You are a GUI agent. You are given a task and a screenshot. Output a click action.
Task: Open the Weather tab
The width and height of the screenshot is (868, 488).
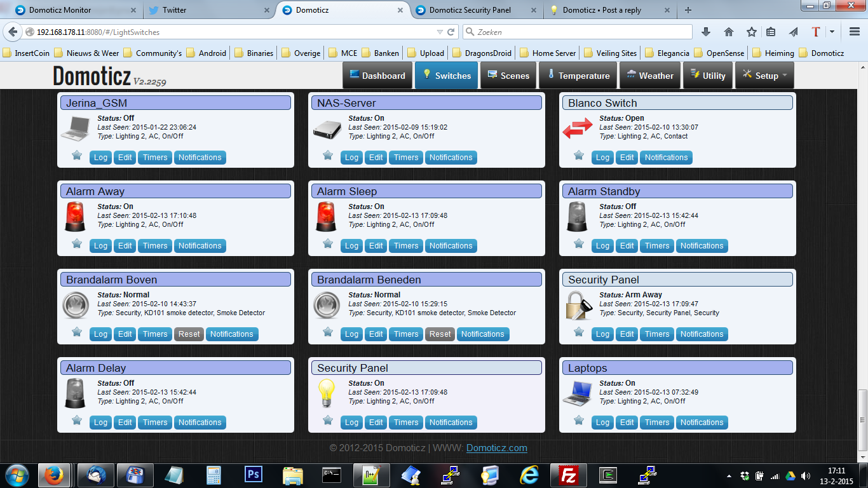(x=650, y=76)
